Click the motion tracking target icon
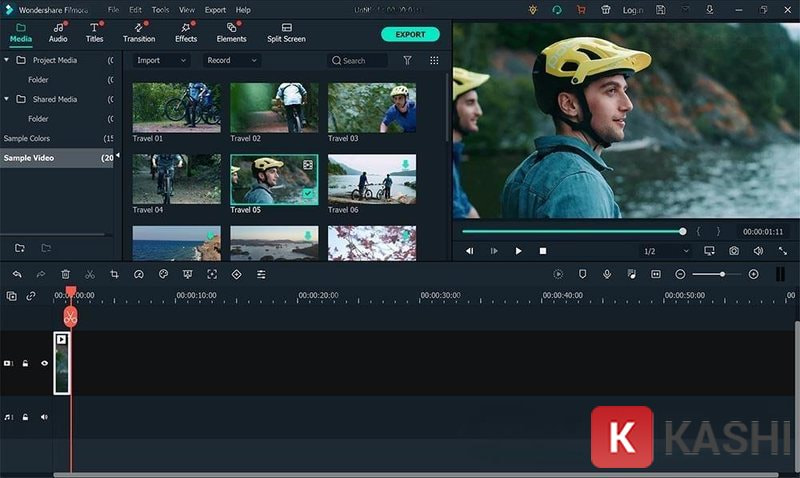Image resolution: width=800 pixels, height=478 pixels. 212,274
